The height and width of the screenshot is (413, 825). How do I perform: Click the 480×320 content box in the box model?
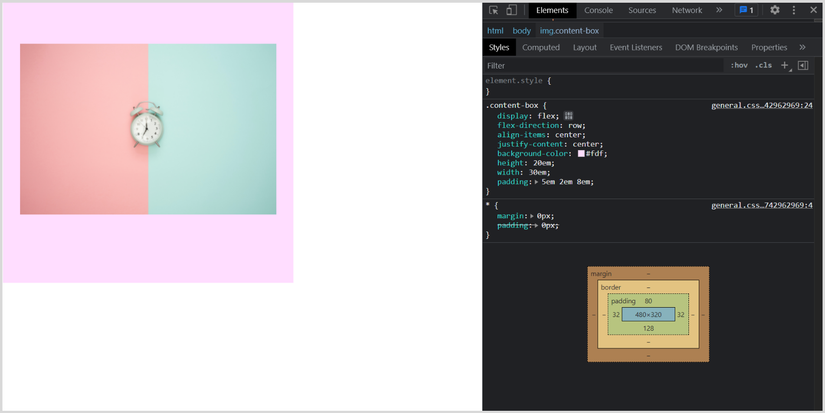[648, 315]
